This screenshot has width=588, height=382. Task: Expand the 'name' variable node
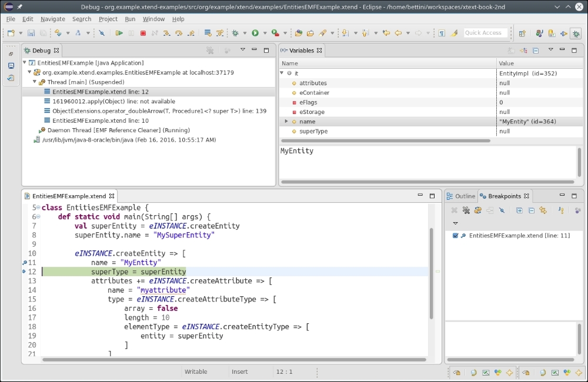(286, 122)
